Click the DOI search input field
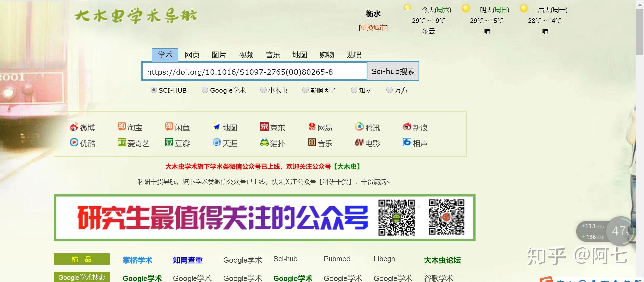 pos(255,72)
